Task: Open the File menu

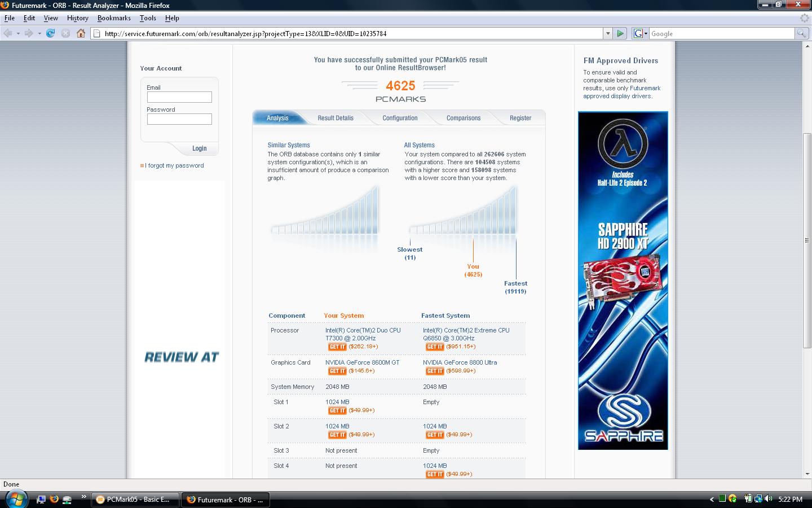Action: 10,18
